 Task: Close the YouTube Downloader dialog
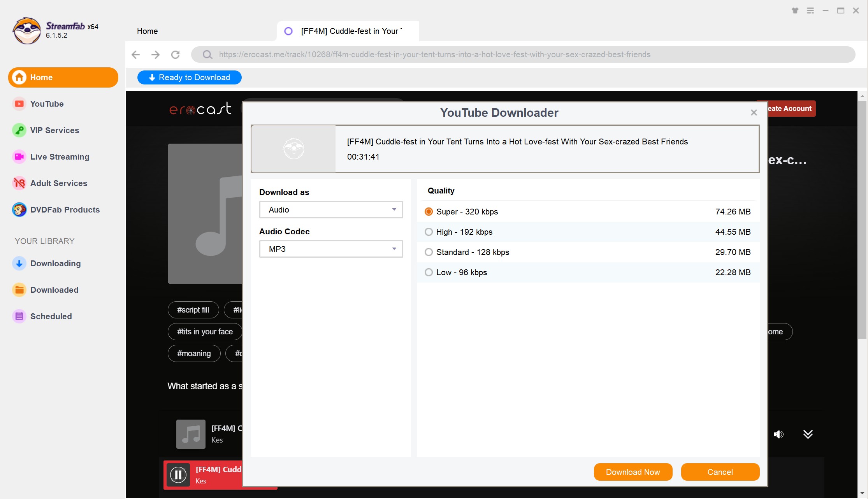tap(754, 112)
